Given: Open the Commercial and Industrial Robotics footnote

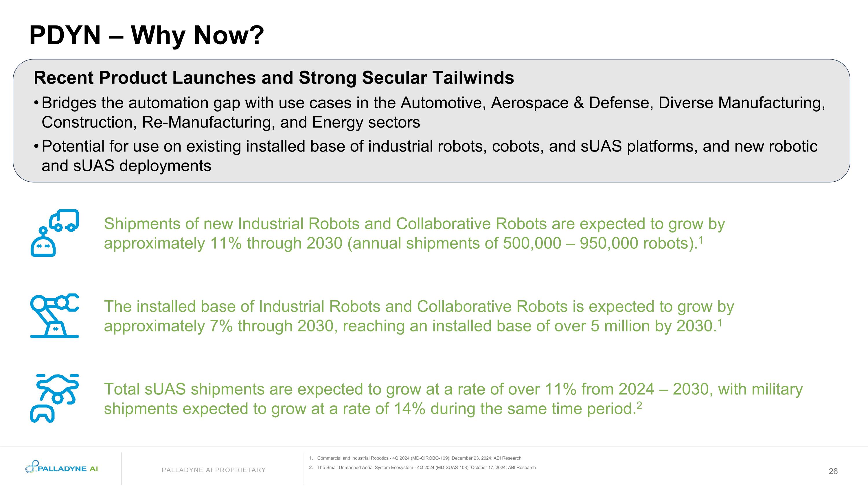Looking at the screenshot, I should pyautogui.click(x=419, y=458).
